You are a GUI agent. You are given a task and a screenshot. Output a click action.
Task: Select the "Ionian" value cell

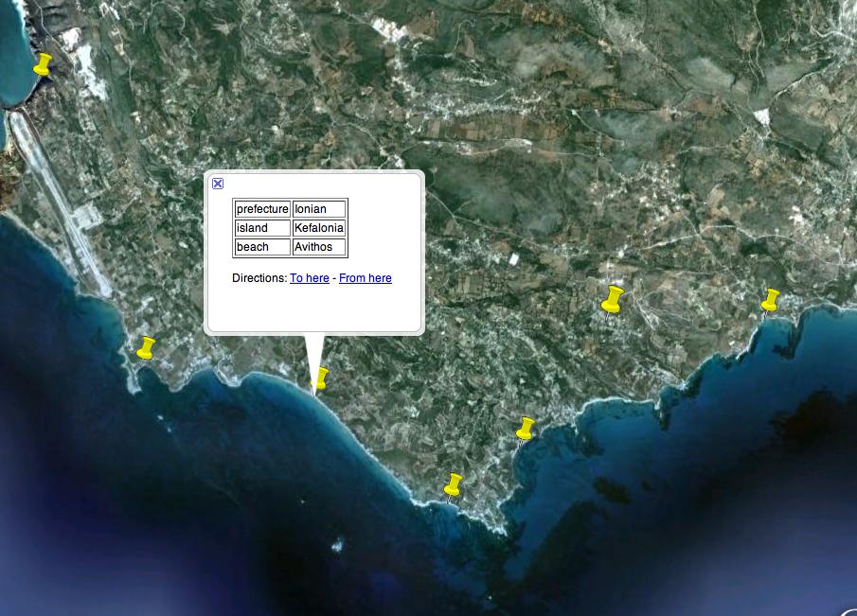coord(319,209)
